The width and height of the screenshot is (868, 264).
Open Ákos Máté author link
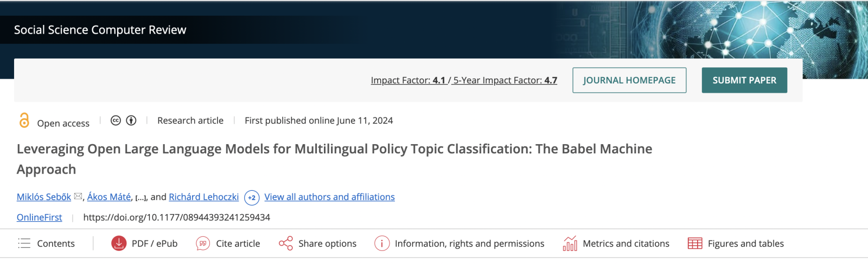109,197
